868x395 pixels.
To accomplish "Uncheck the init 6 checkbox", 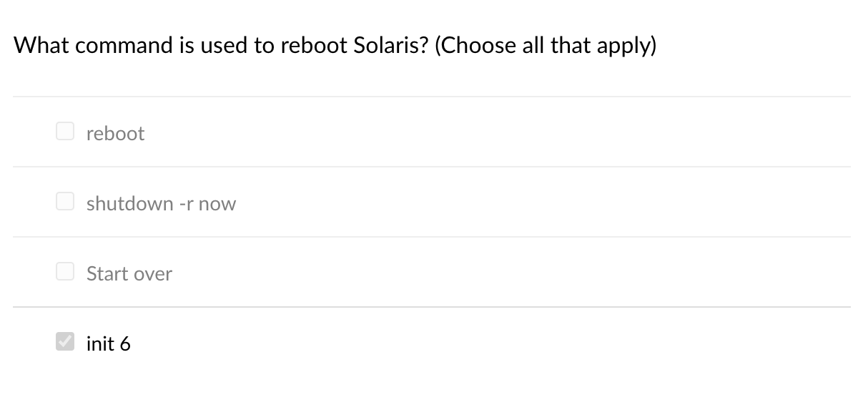I will (x=65, y=342).
